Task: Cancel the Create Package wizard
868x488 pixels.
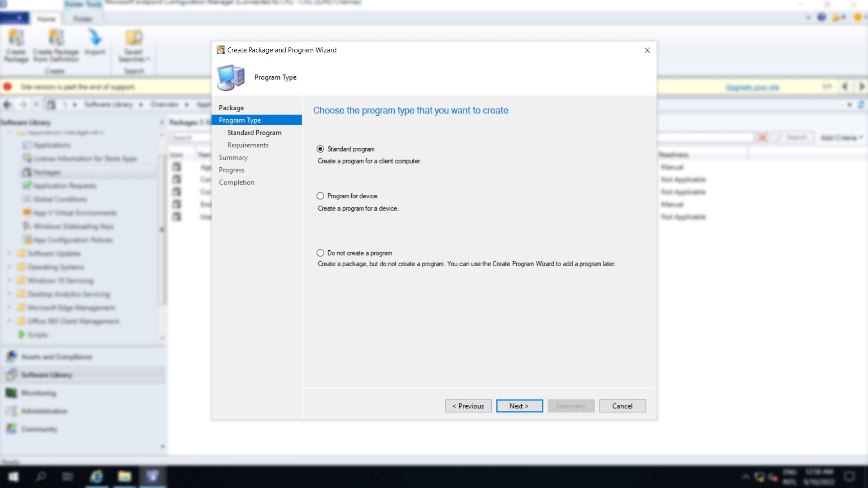Action: (x=623, y=406)
